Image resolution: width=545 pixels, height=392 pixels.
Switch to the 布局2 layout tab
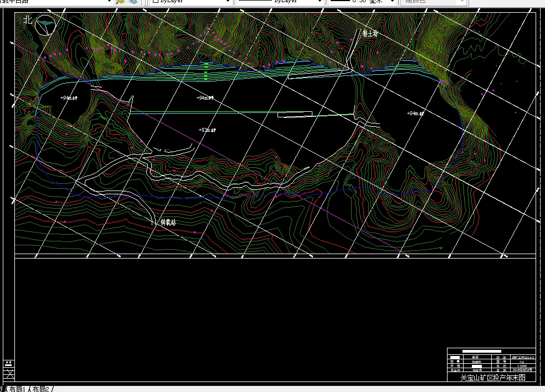coord(40,389)
